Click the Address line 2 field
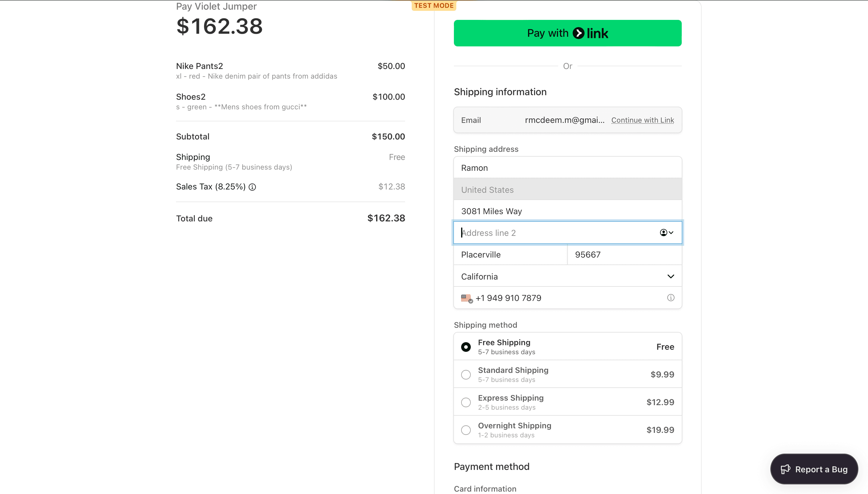Screen dimensions: 868x494 coord(557,233)
